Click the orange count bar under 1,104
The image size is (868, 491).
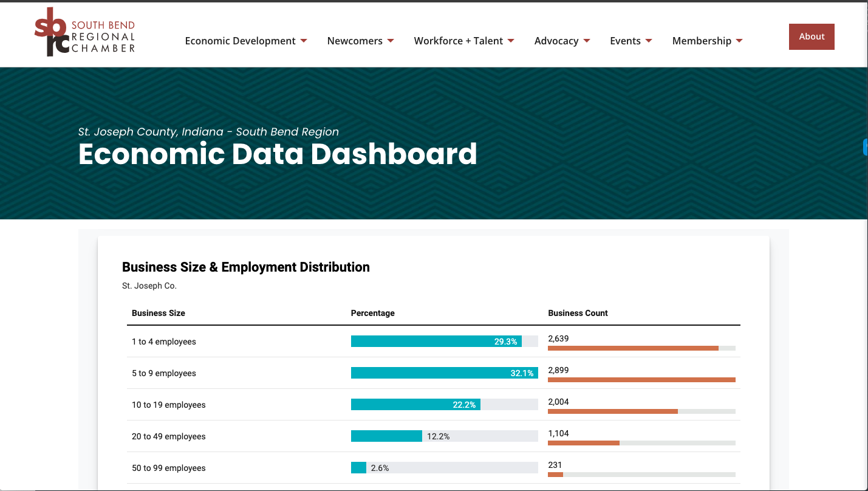click(584, 443)
